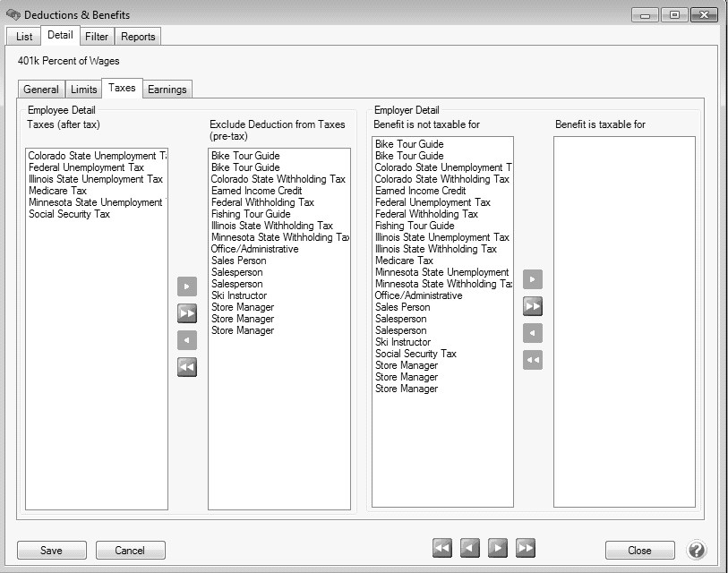Move selected item back to after-tax list
728x573 pixels.
tap(187, 340)
